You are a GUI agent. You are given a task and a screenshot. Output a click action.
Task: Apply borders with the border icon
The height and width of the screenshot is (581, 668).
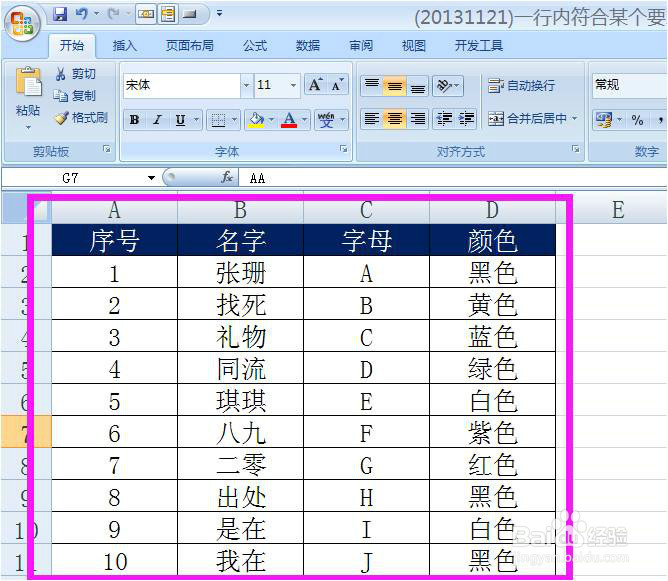218,120
